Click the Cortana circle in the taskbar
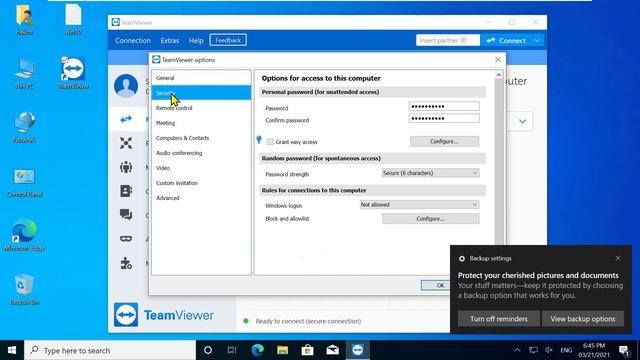The image size is (640, 360). (208, 350)
